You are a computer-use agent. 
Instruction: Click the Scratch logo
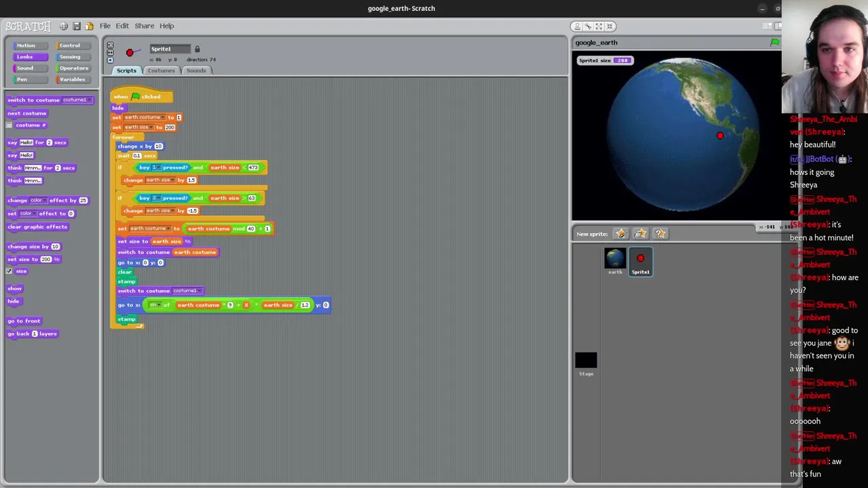click(x=28, y=26)
